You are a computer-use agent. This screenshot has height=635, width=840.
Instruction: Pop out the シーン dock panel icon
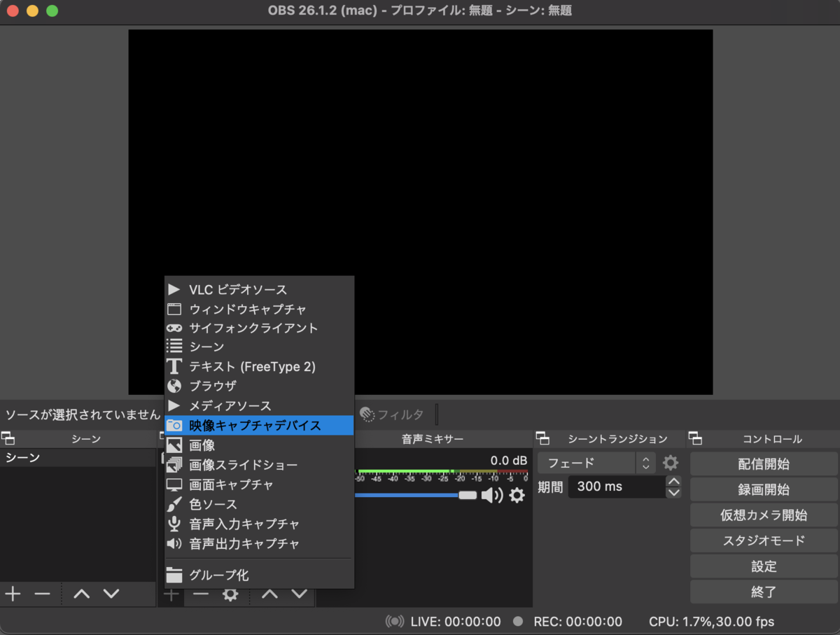(8, 439)
